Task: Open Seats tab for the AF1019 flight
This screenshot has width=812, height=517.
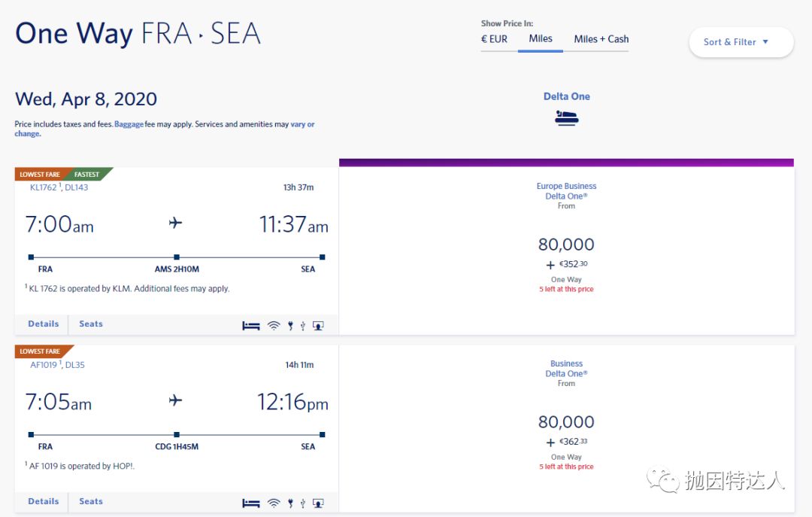Action: click(x=91, y=502)
